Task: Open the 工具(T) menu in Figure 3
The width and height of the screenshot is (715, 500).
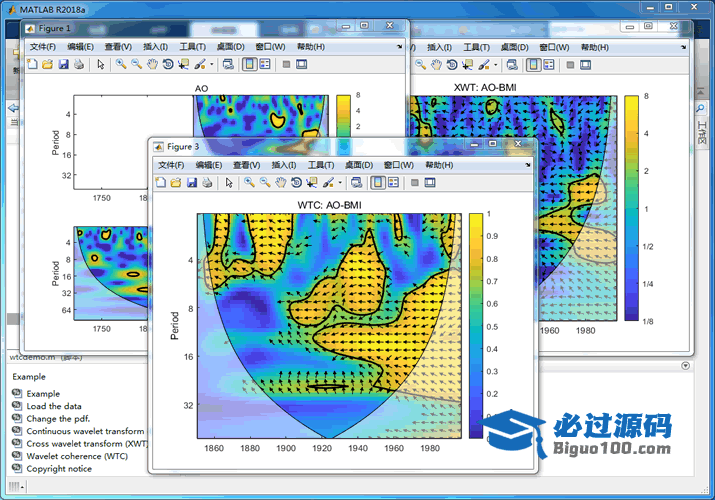Action: click(321, 165)
